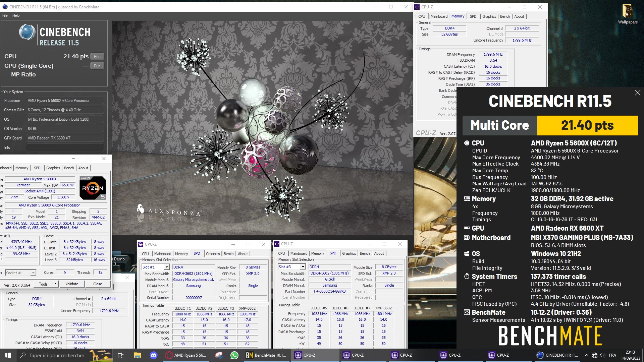This screenshot has width=644, height=362.
Task: Click the Core Speed value 4397.40 MHz
Action: (x=21, y=242)
